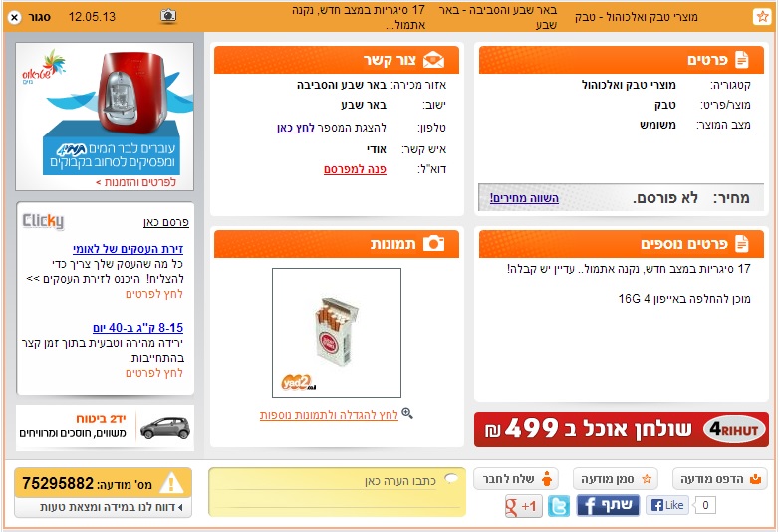Image resolution: width=780 pixels, height=532 pixels.
Task: Click the Facebook Like button
Action: 667,505
